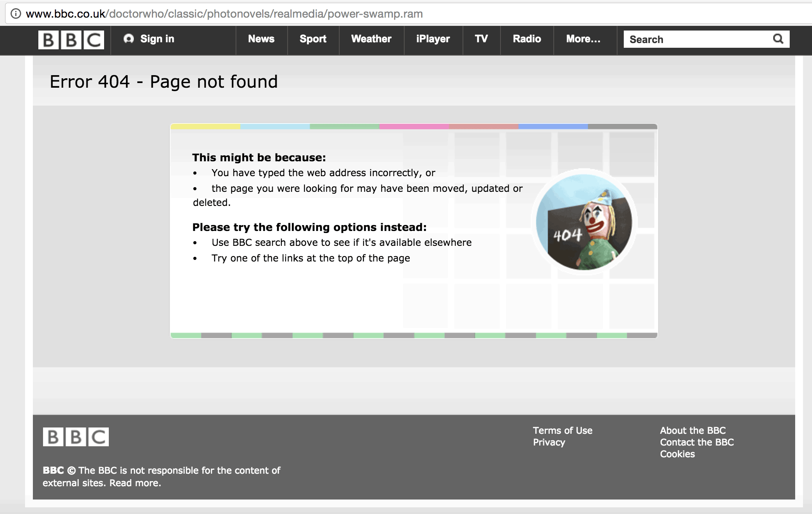The image size is (812, 514).
Task: Open the Contact the BBC link
Action: [x=697, y=442]
